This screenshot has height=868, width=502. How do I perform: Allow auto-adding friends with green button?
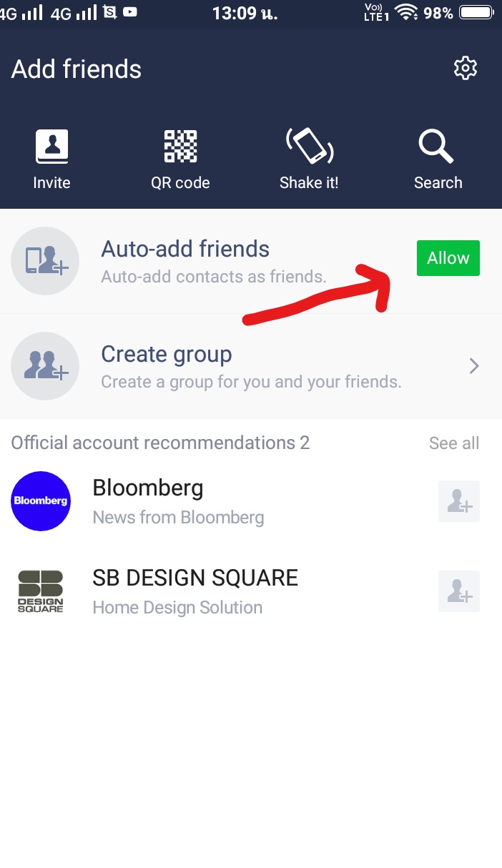coord(448,258)
